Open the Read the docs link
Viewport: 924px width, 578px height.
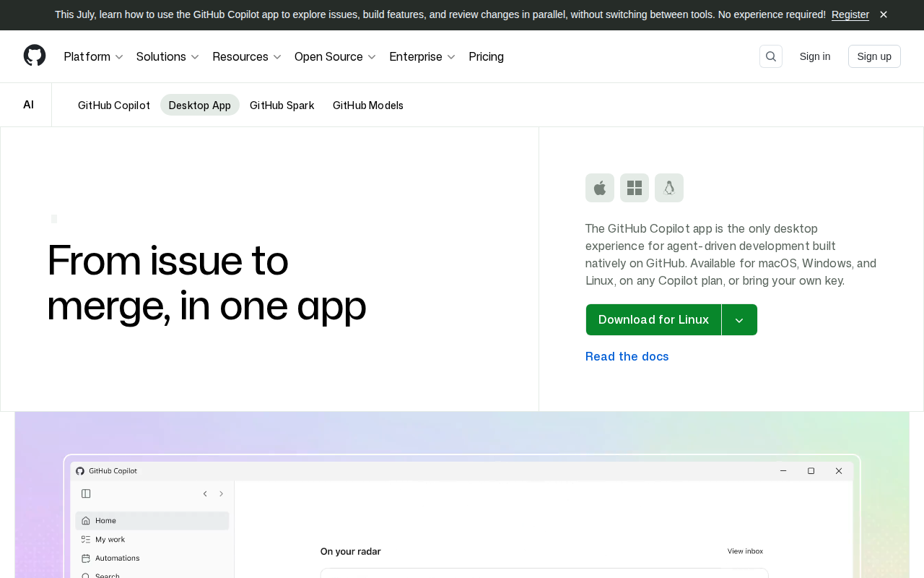click(x=627, y=356)
